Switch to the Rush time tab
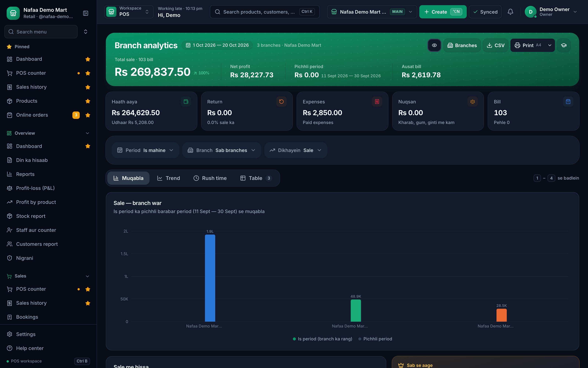Screen dimensions: 588x368 [210, 178]
